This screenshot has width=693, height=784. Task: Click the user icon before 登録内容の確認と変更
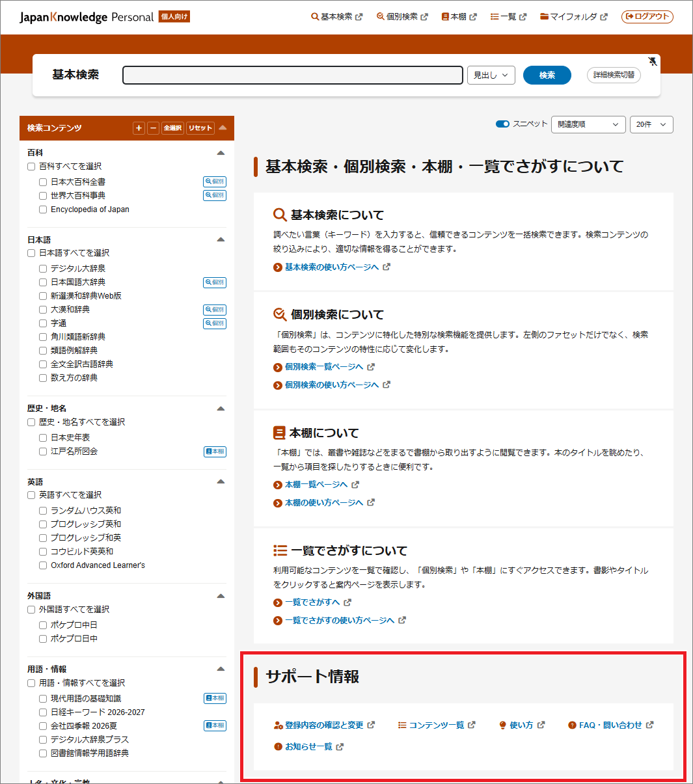click(x=279, y=725)
